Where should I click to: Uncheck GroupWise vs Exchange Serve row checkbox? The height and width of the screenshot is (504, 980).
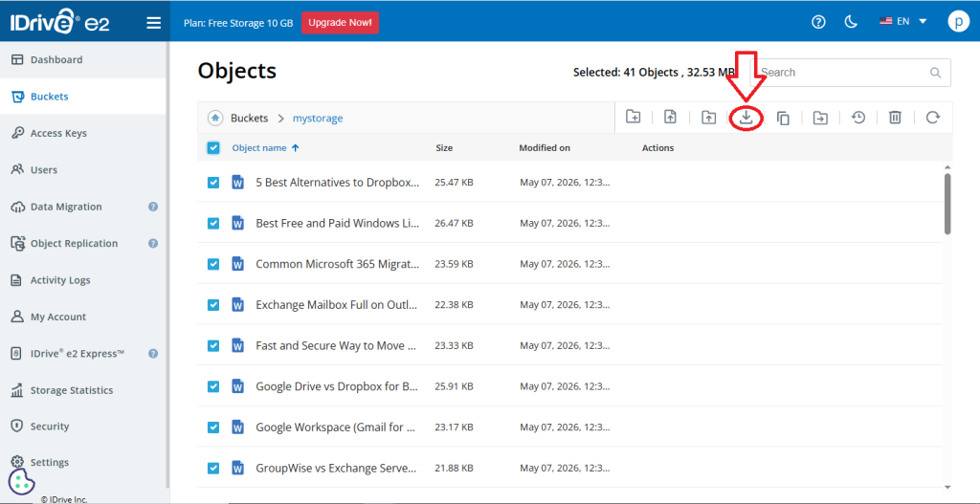click(213, 468)
